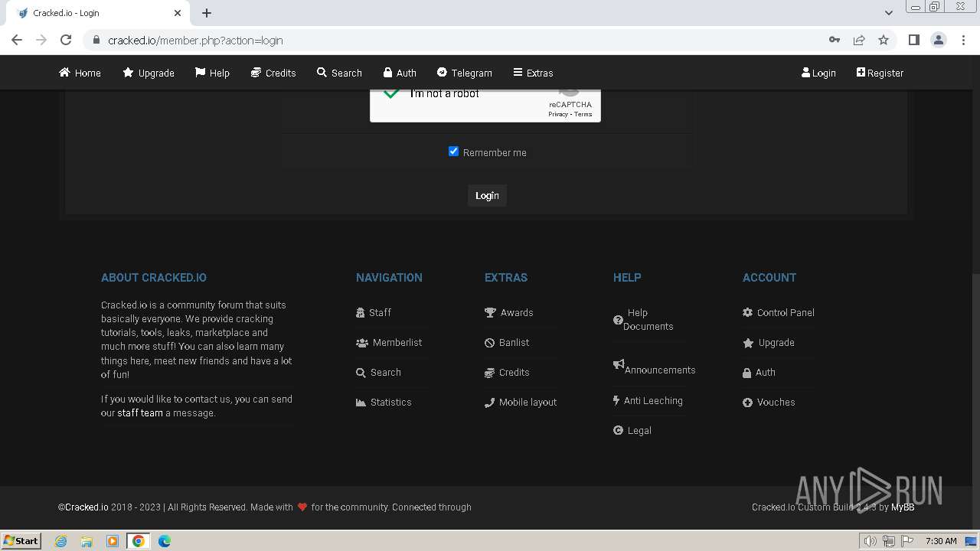Open the Anti Leeching link
The image size is (980, 551).
pos(648,400)
